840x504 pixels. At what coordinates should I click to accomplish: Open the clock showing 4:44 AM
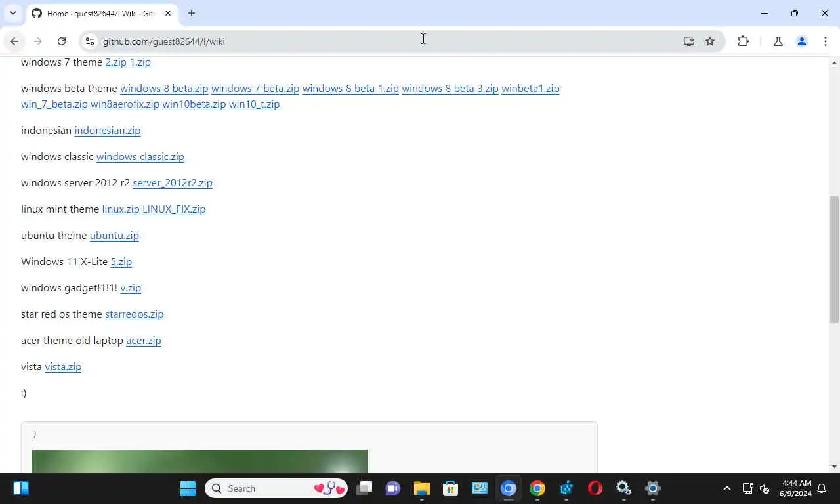[x=795, y=488]
